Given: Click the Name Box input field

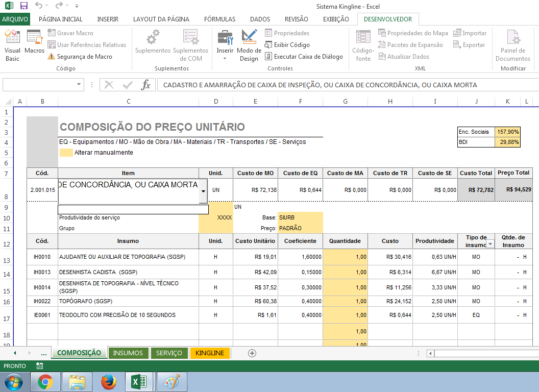Looking at the screenshot, I should (x=39, y=85).
